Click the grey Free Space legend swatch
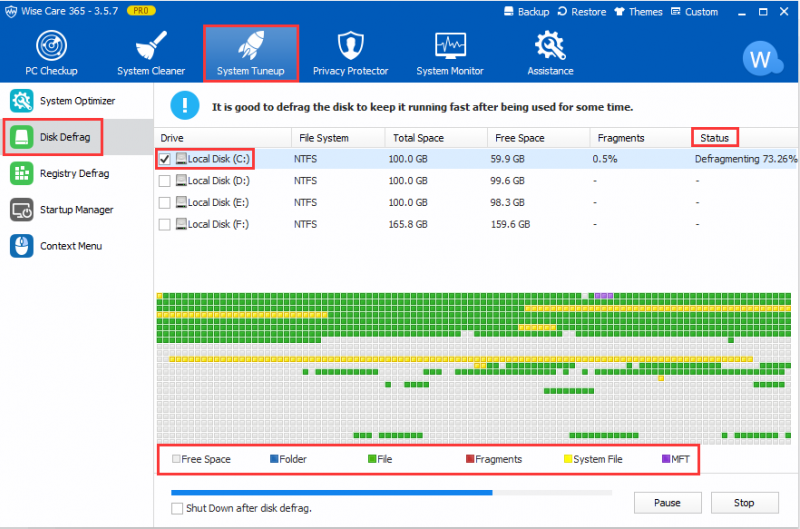The height and width of the screenshot is (529, 800). pyautogui.click(x=176, y=459)
